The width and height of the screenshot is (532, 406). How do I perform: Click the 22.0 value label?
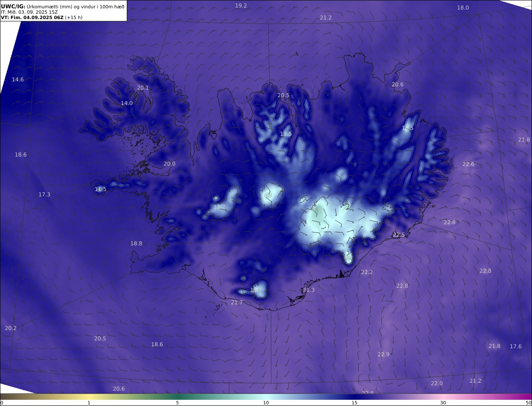tap(437, 383)
